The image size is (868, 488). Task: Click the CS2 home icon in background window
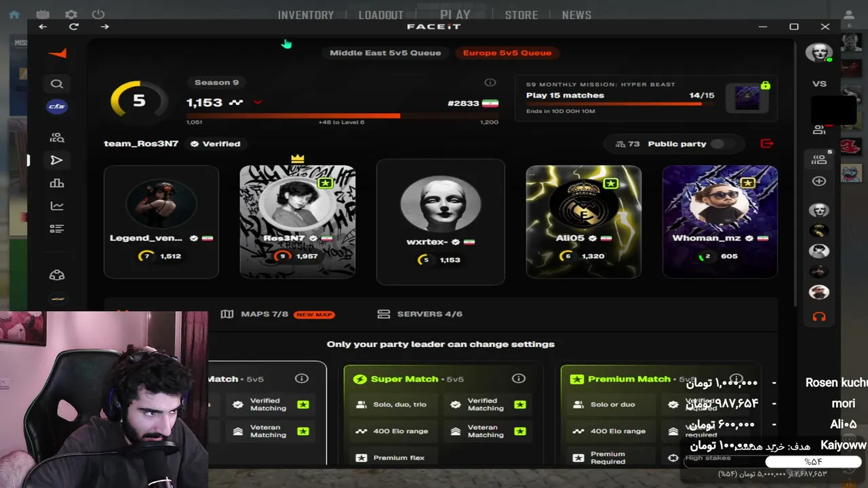[14, 14]
